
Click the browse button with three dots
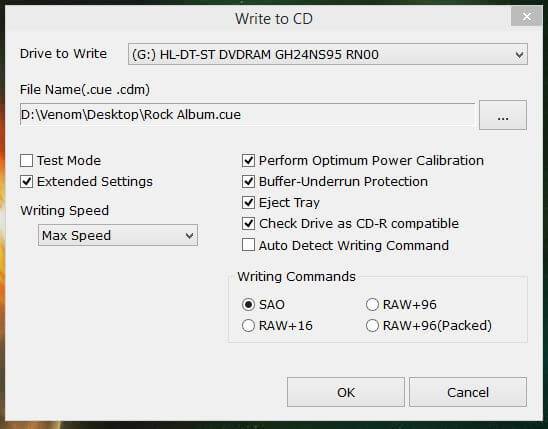(503, 115)
